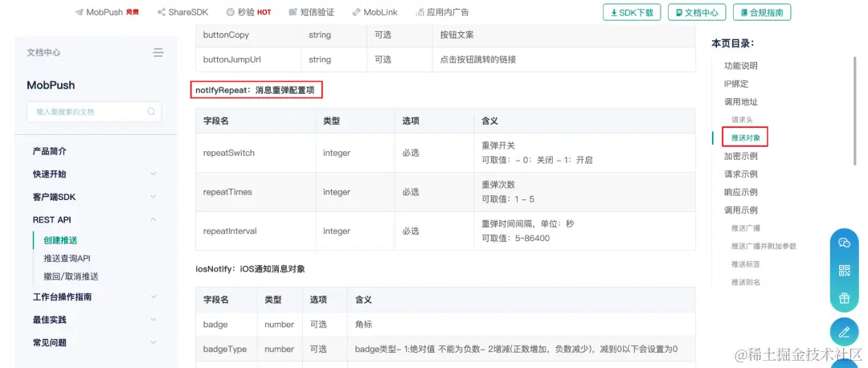The image size is (868, 368).
Task: Jump to 推送别名 in page contents
Action: (x=746, y=282)
